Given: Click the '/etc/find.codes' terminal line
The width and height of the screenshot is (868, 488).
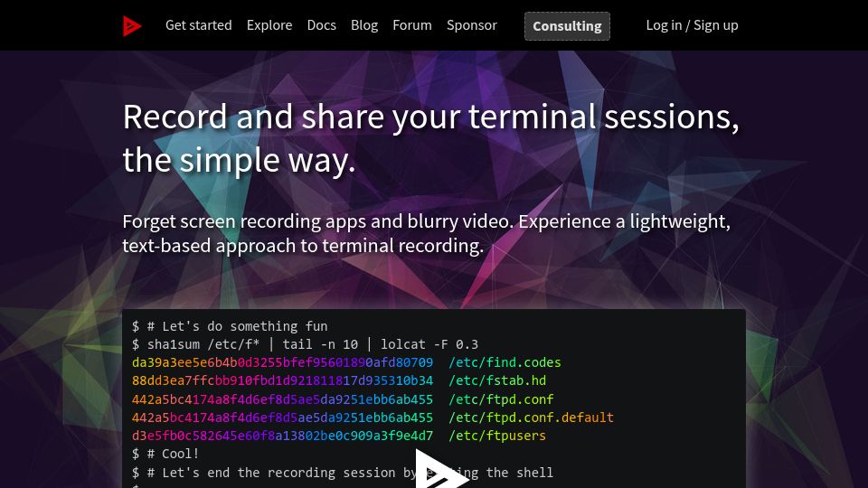Looking at the screenshot, I should click(x=346, y=362).
